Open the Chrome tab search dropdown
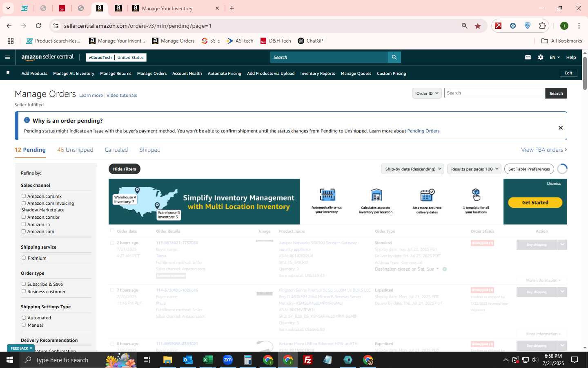Screen dimensions: 588x368 (8, 8)
